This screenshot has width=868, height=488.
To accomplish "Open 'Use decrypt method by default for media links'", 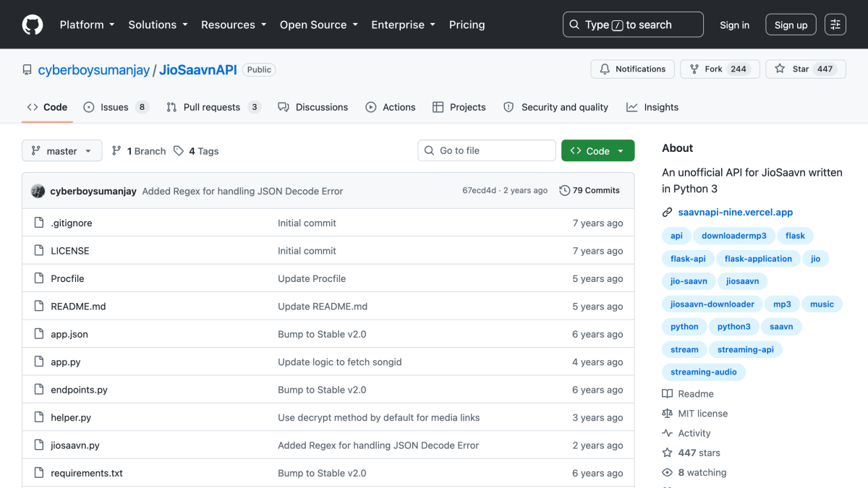I will [x=379, y=418].
